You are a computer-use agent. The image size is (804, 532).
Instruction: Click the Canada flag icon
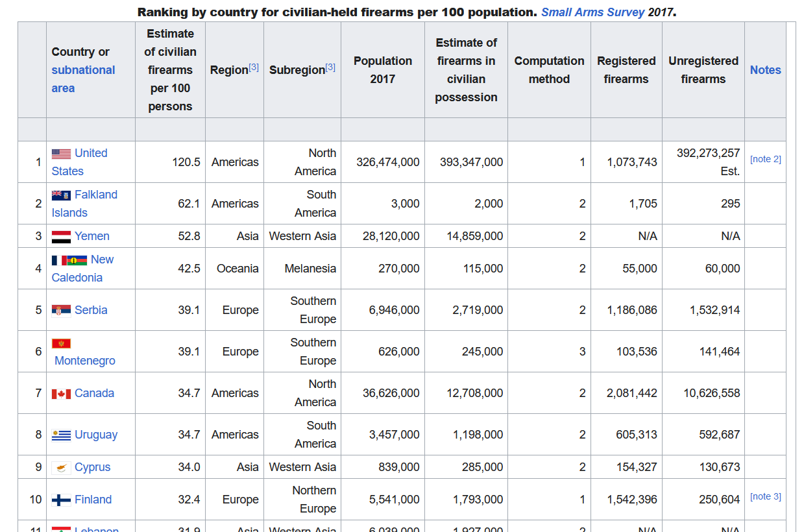[x=61, y=394]
